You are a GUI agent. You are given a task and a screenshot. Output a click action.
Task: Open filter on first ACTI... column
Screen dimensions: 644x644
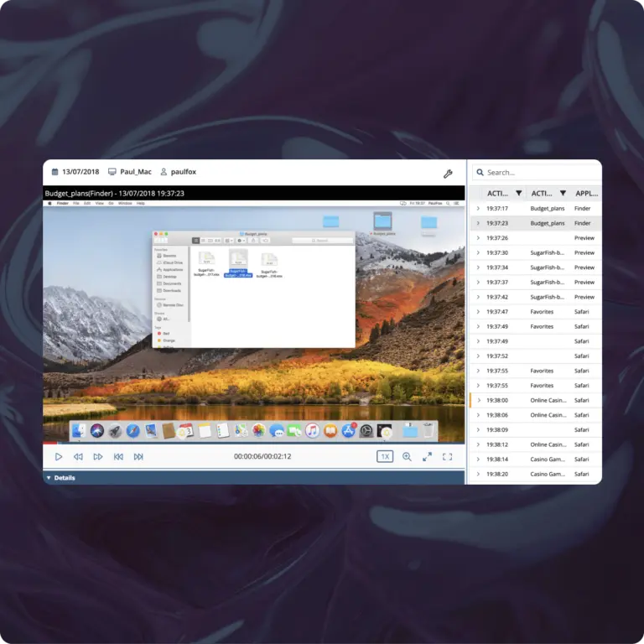[519, 193]
